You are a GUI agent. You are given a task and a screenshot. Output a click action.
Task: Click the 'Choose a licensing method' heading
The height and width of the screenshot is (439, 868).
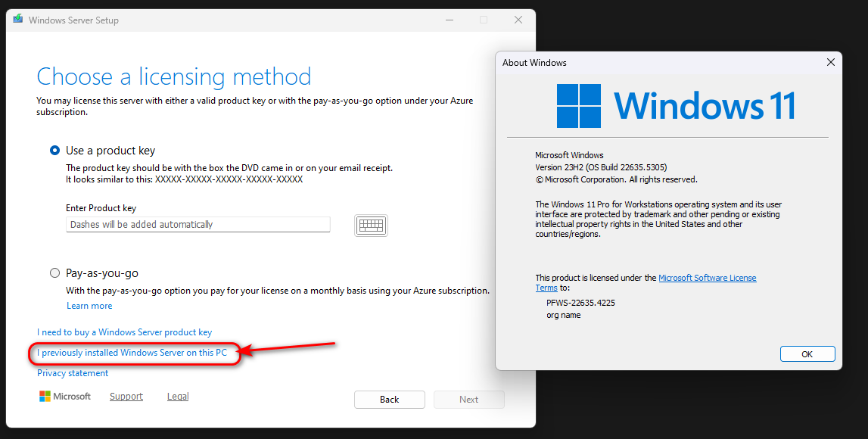pos(174,76)
